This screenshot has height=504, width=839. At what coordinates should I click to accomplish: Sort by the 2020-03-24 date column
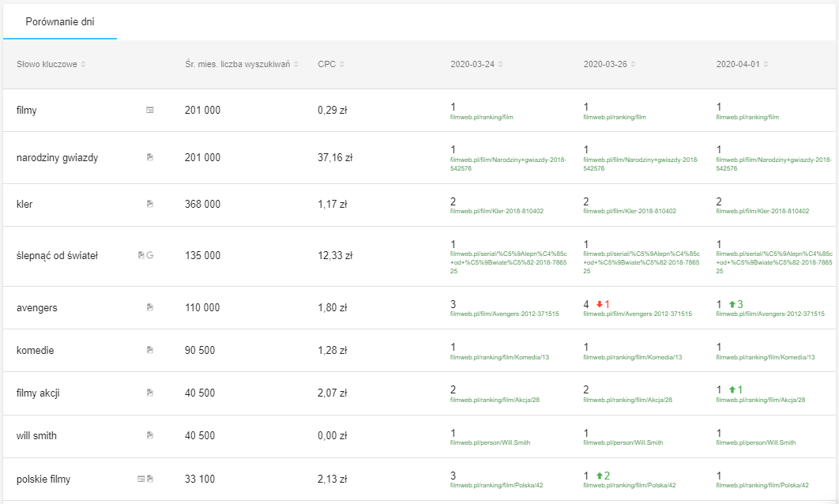point(501,65)
